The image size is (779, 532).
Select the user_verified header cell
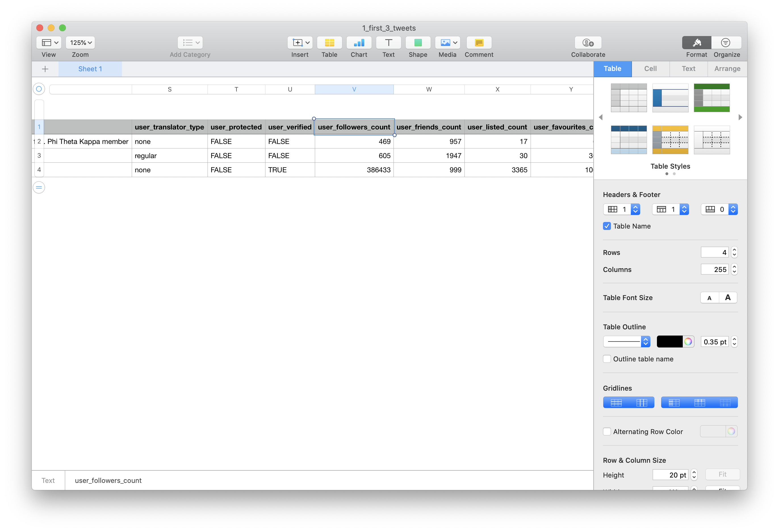290,127
